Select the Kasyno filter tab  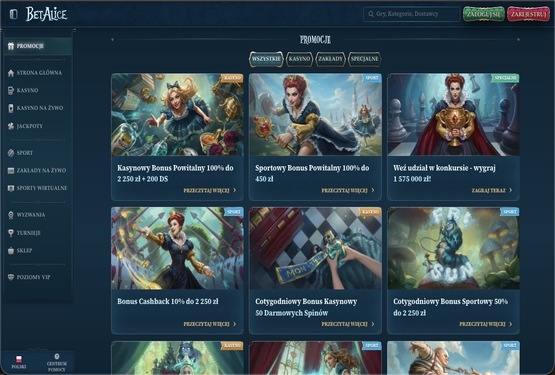299,59
